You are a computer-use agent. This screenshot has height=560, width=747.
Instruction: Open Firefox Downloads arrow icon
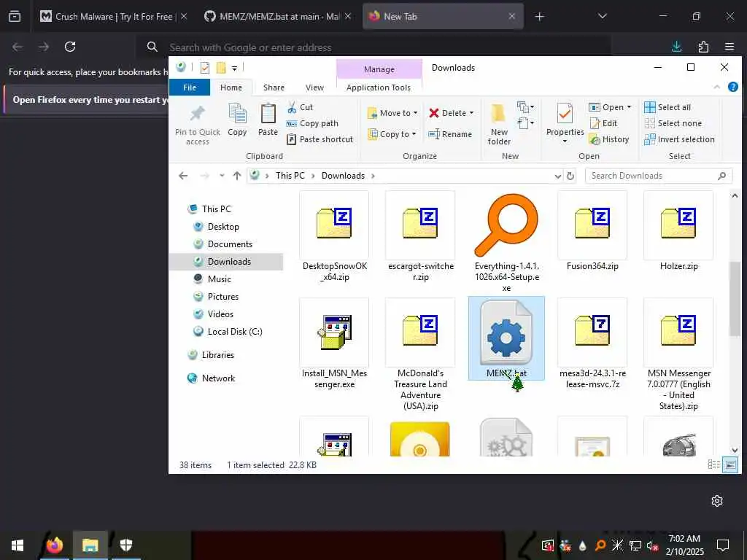[676, 47]
